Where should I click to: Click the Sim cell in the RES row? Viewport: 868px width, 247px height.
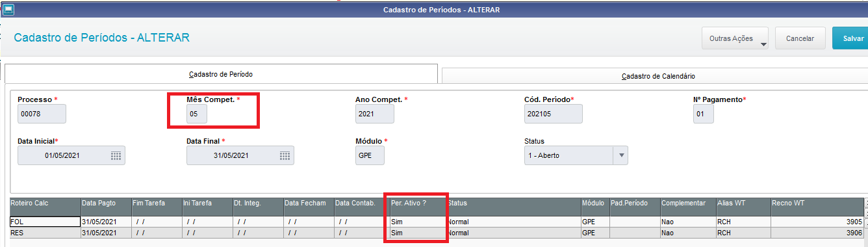pos(417,232)
